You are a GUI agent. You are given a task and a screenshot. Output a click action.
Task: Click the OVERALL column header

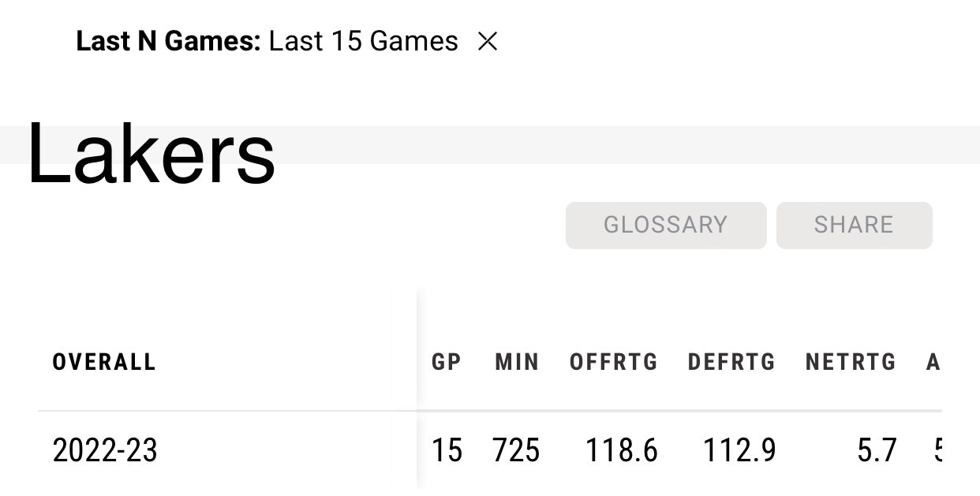104,362
